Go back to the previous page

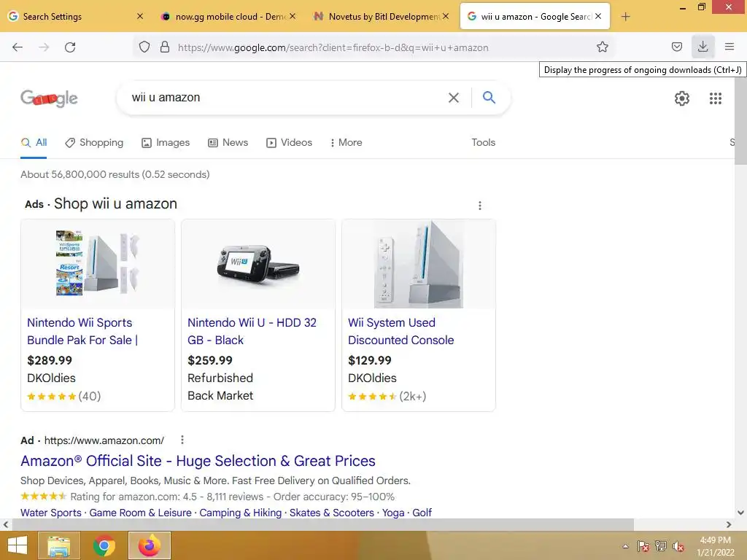tap(18, 47)
